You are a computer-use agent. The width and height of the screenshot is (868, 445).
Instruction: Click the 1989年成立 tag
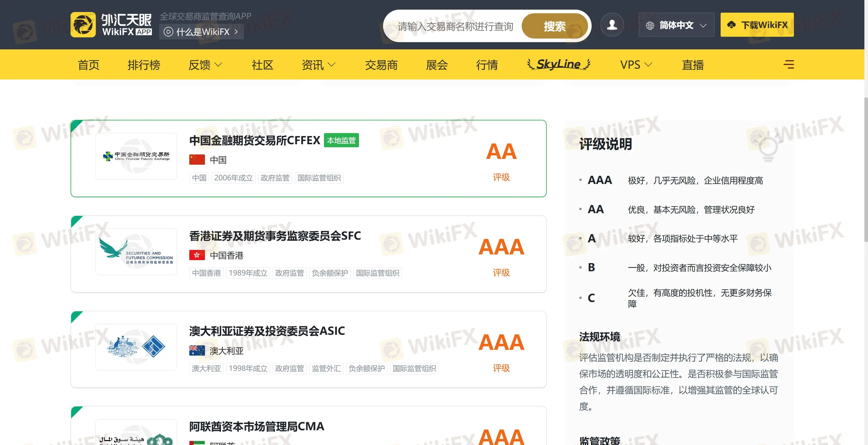point(248,273)
